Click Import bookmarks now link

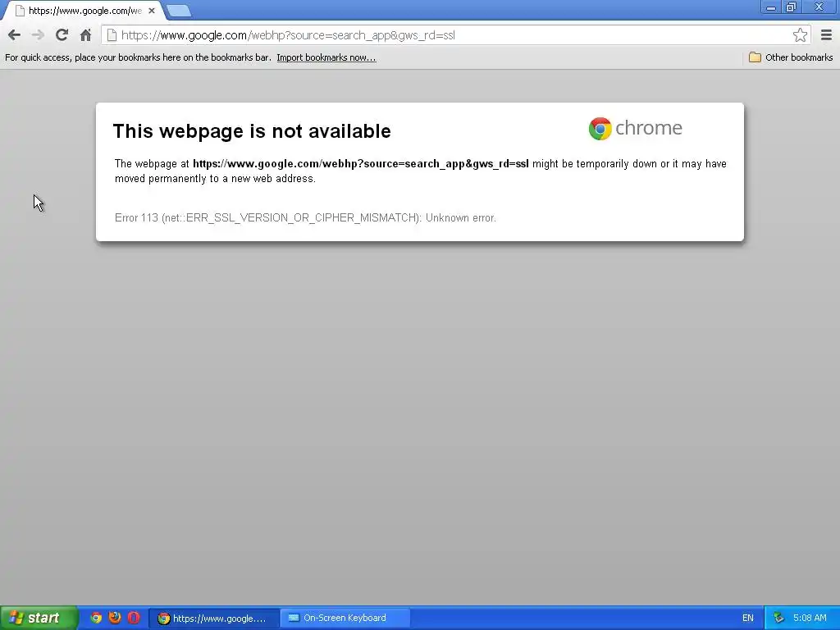tap(326, 57)
